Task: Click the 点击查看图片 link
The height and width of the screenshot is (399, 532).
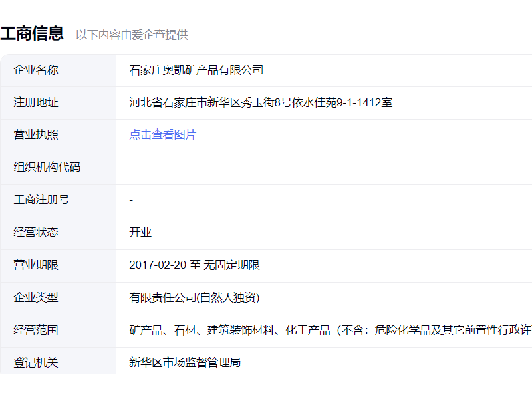Action: [x=163, y=135]
